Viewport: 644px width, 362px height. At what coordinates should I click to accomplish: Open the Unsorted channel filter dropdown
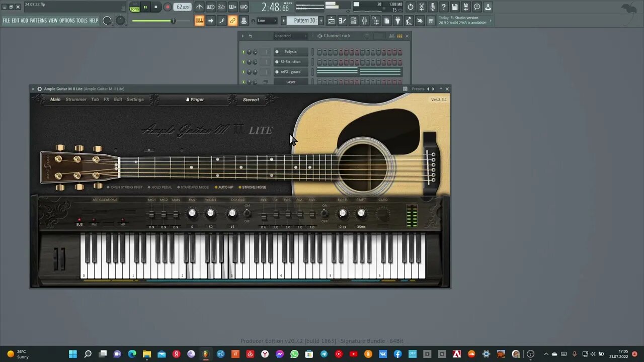click(x=290, y=36)
